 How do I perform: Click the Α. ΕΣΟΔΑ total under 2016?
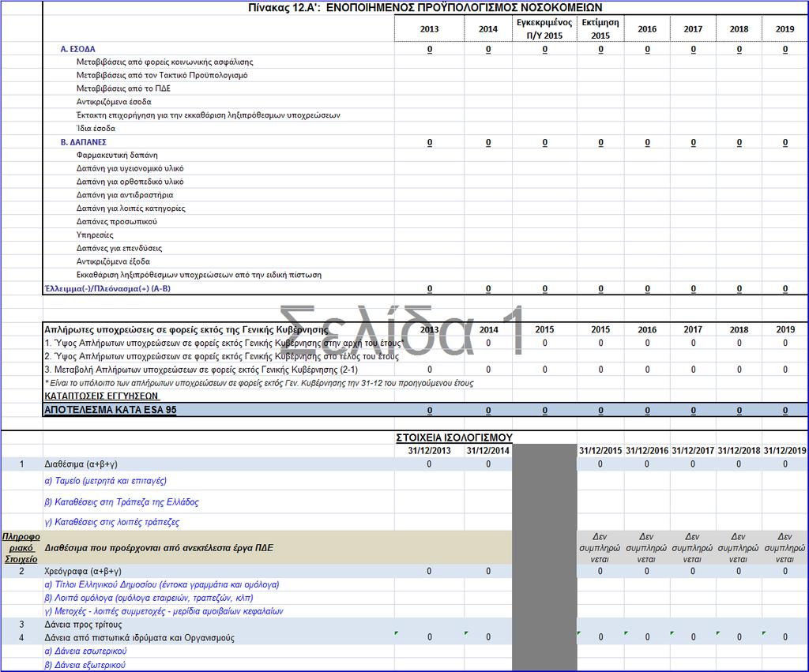[647, 50]
